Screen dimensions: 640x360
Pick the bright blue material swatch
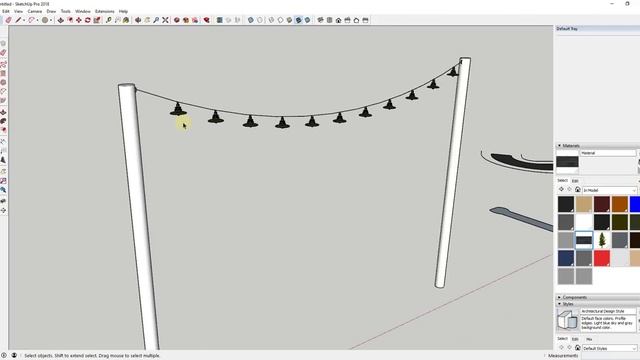coord(635,204)
